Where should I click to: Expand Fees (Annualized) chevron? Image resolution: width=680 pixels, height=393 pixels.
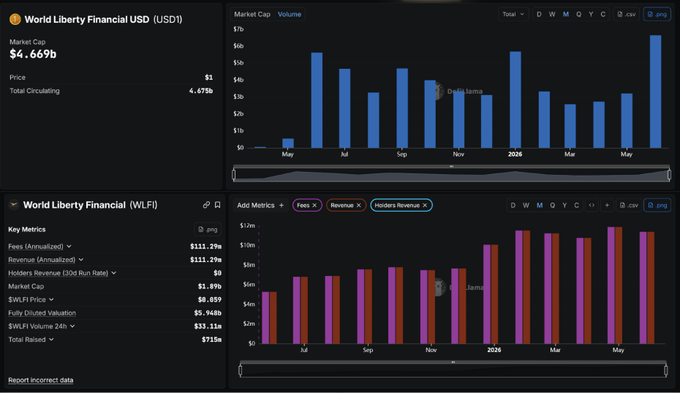(69, 246)
